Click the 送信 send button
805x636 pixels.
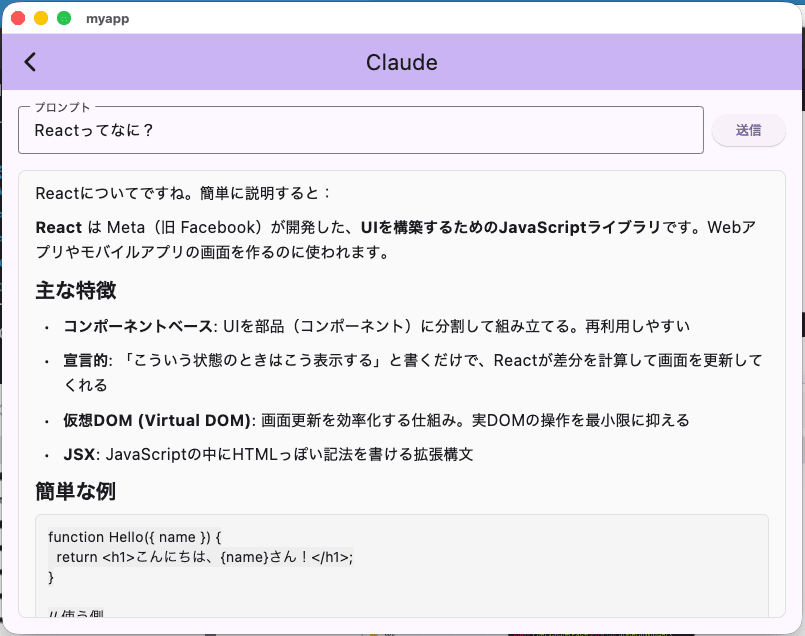point(748,130)
